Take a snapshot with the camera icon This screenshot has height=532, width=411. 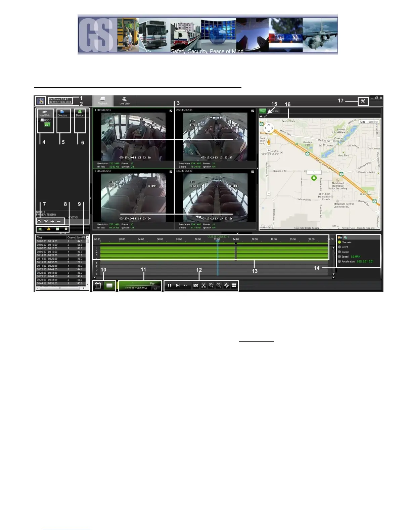(x=196, y=285)
